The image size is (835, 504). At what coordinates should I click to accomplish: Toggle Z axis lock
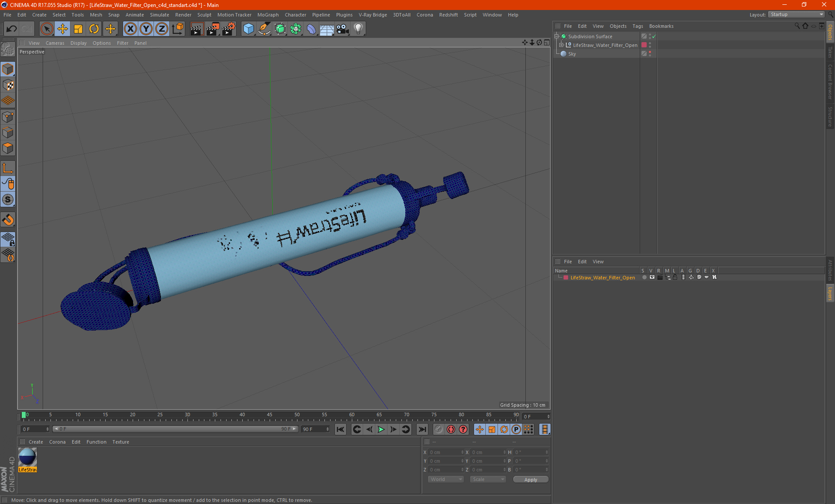162,29
